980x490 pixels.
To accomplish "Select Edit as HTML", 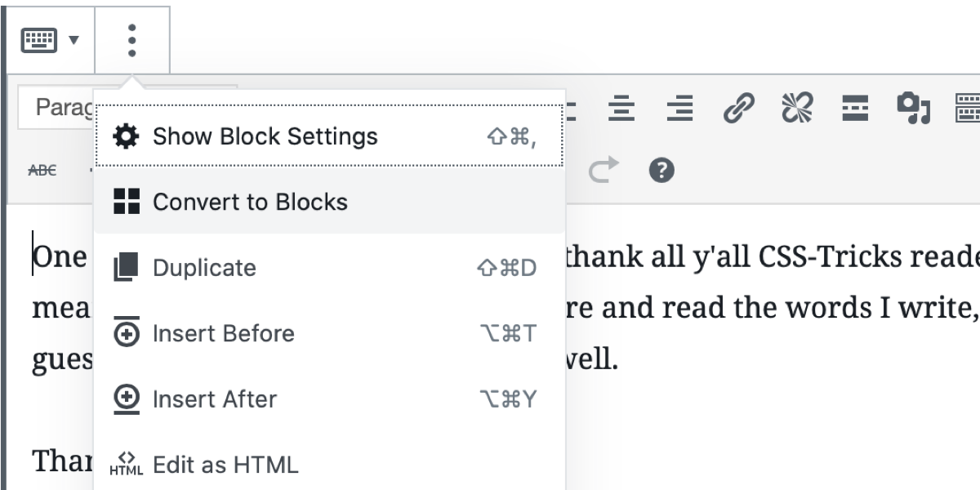I will (329, 465).
